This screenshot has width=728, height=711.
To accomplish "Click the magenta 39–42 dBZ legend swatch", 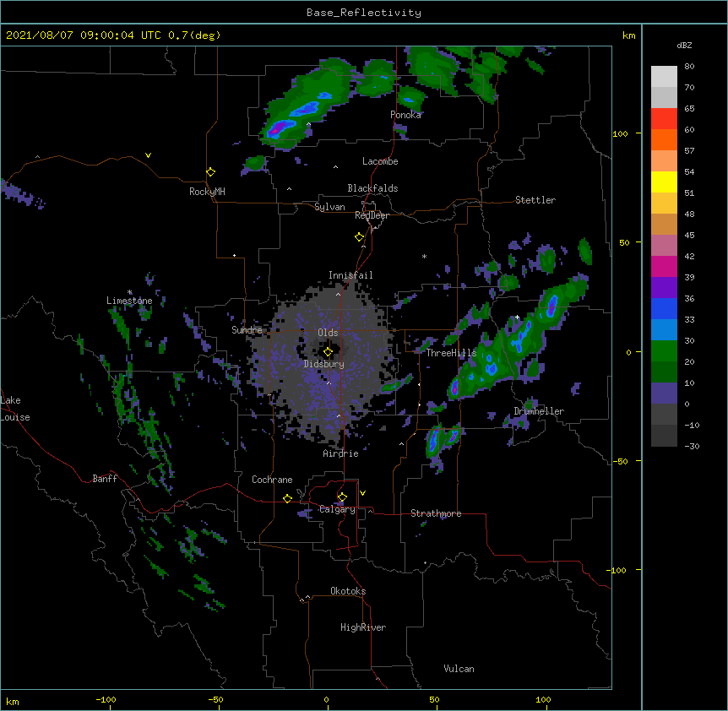I will (x=664, y=266).
